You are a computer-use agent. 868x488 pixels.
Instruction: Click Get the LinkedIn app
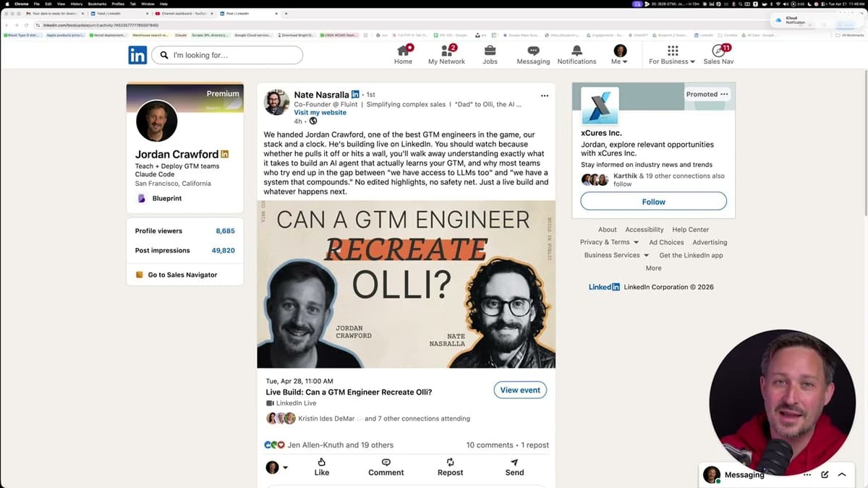(x=691, y=255)
